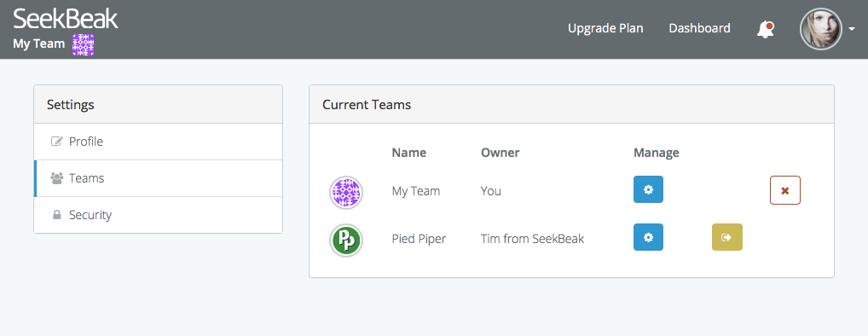Click the gear button for Pied Piper
Image resolution: width=868 pixels, height=336 pixels.
(648, 237)
